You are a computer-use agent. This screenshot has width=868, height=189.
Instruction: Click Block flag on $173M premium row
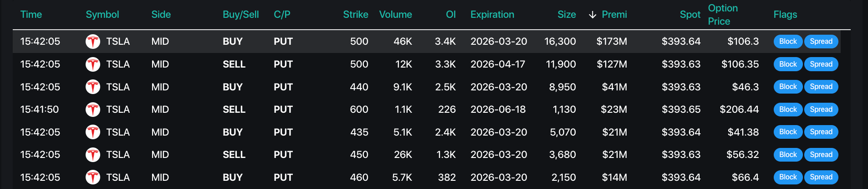click(788, 42)
